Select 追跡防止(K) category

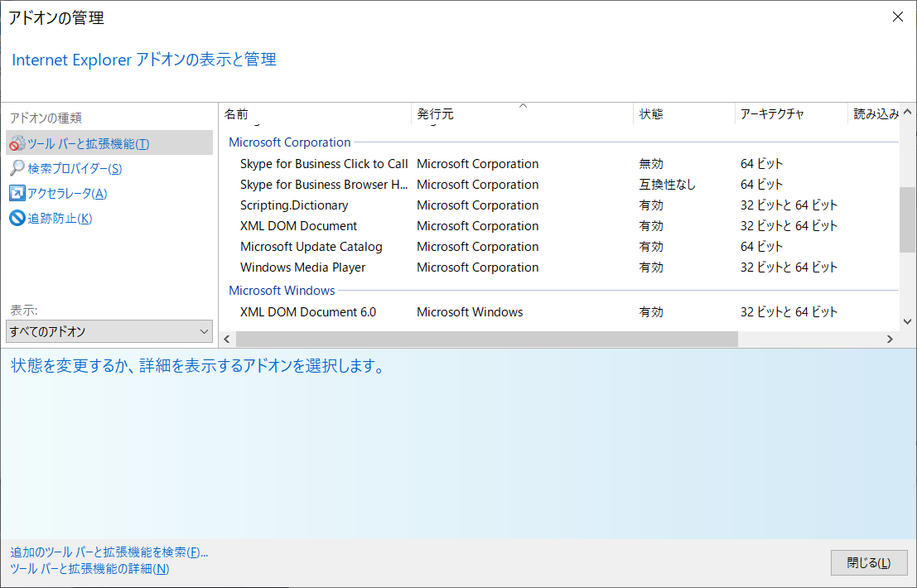[x=60, y=219]
